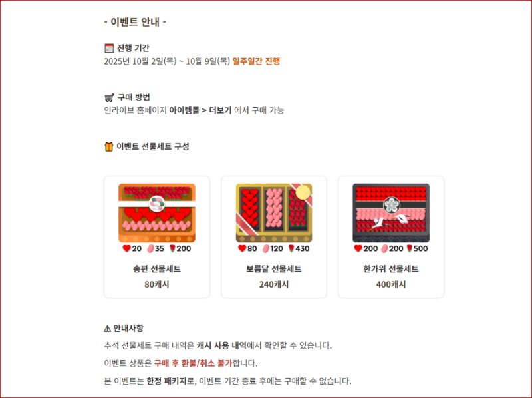
Task: Click the red heart icon showing 20
Action: (126, 248)
